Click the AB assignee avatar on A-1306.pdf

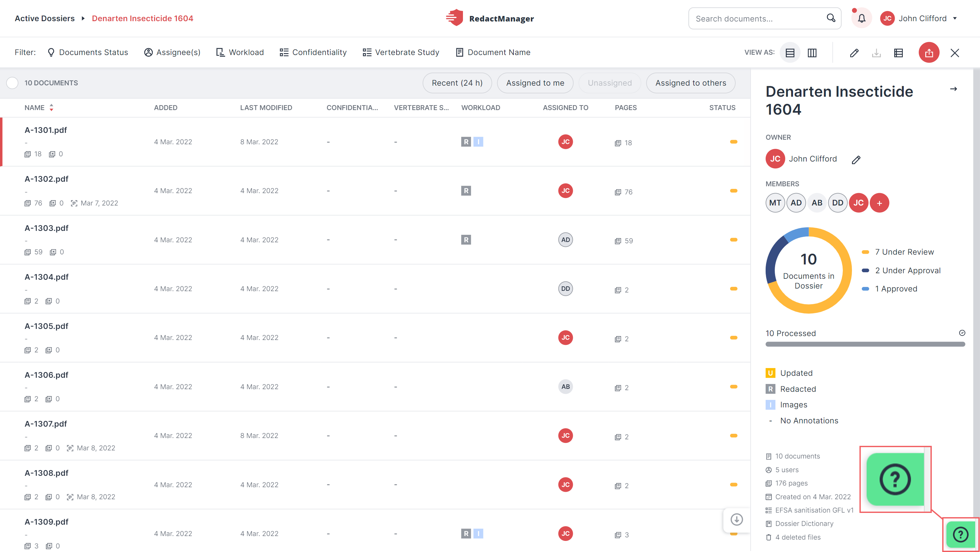565,387
